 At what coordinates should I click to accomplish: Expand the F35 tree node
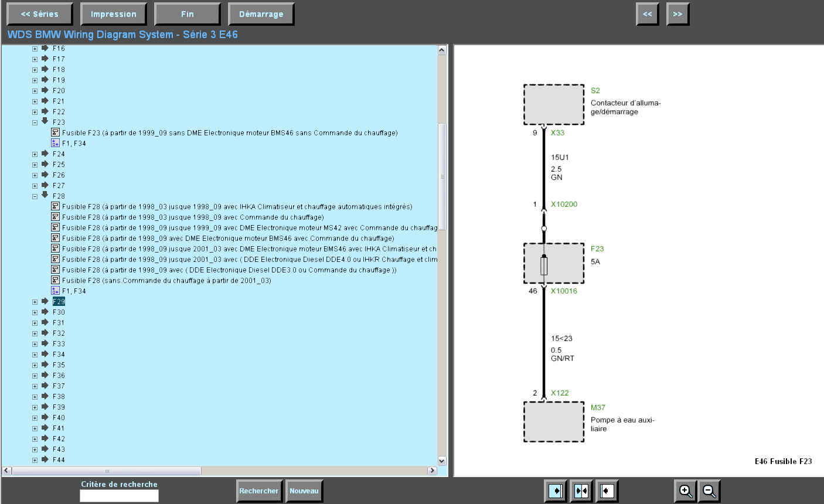(x=35, y=365)
